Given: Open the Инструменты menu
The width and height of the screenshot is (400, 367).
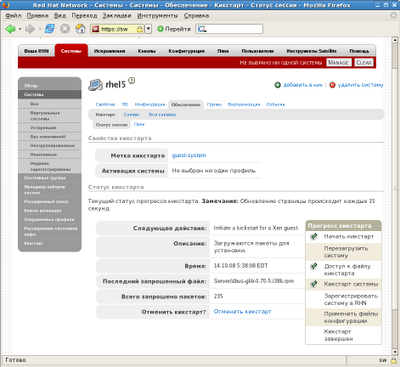Looking at the screenshot, I should pos(157,16).
